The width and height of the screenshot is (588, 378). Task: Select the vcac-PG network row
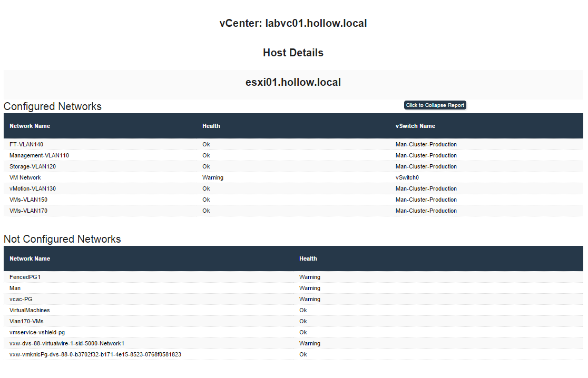click(21, 299)
